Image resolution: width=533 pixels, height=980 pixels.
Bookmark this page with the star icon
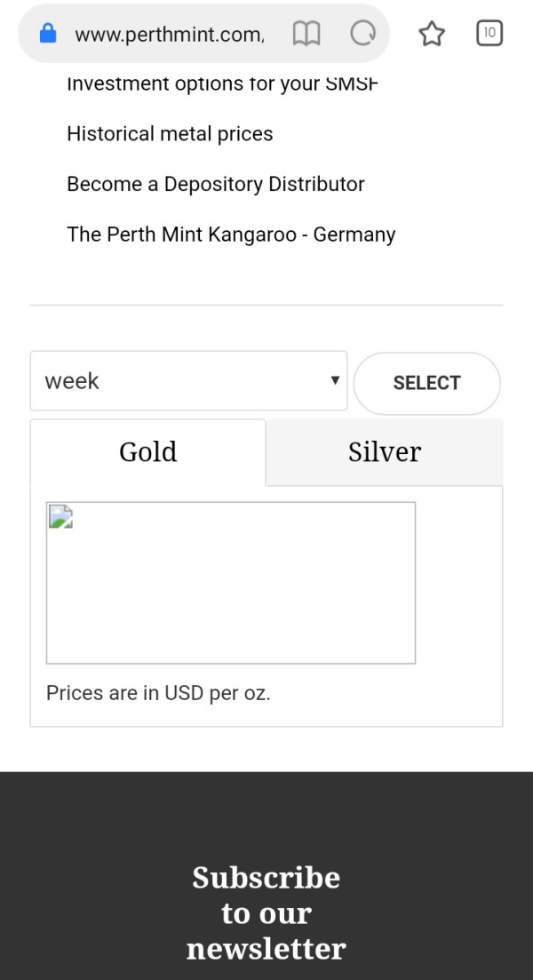(x=432, y=34)
